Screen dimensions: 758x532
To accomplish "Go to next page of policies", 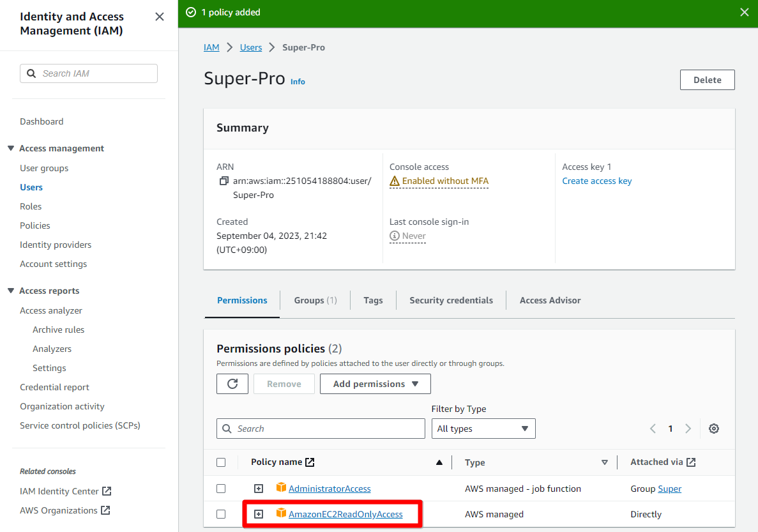I will point(688,429).
